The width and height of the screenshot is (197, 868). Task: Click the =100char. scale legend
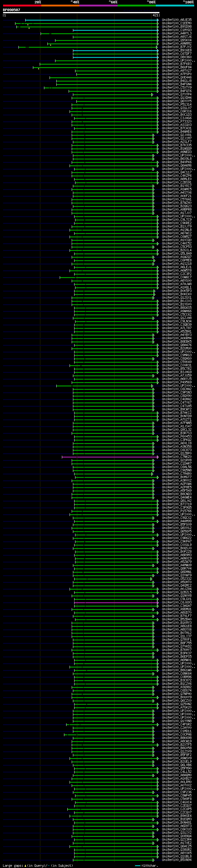tap(147, 866)
